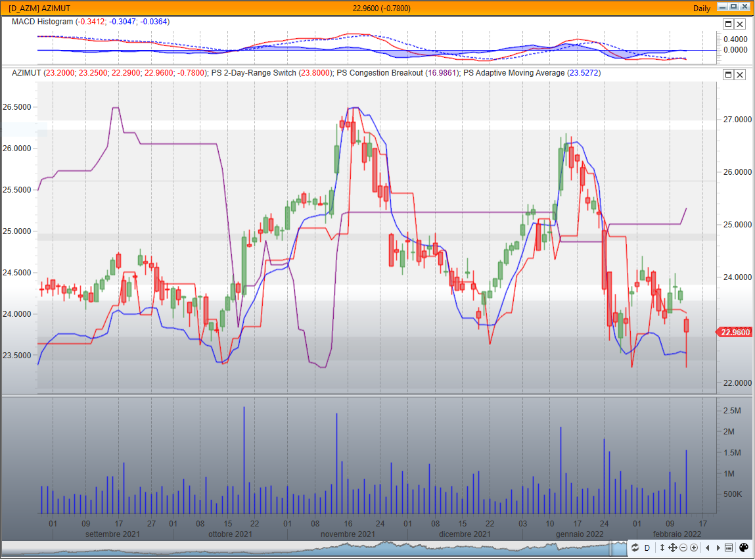Screen dimensions: 755x560
Task: Click the 2.5M volume axis label
Action: click(x=732, y=410)
